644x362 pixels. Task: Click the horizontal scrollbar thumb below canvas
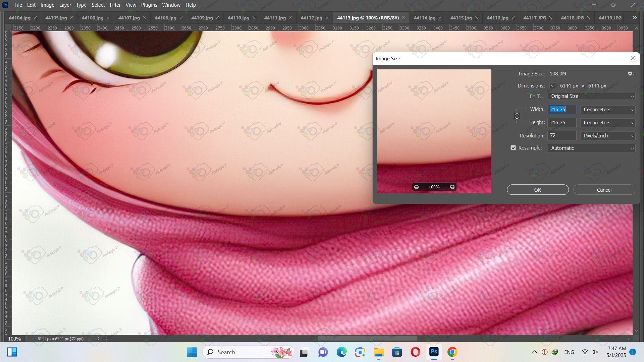tap(367, 339)
